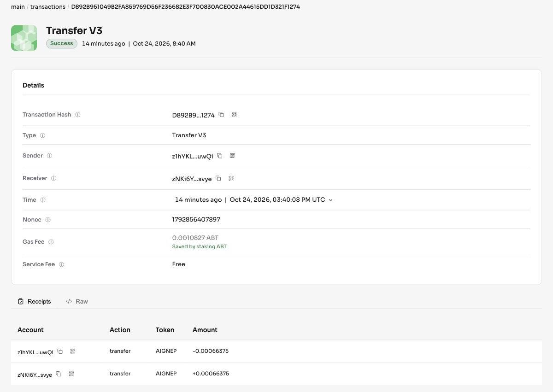Copy the sender address in Details
This screenshot has width=553, height=392.
[x=220, y=156]
